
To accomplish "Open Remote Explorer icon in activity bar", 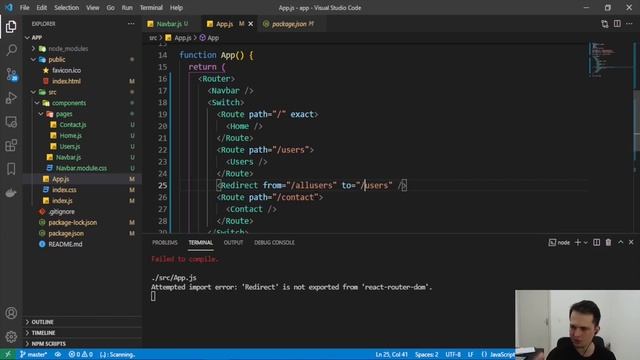I will [x=11, y=122].
